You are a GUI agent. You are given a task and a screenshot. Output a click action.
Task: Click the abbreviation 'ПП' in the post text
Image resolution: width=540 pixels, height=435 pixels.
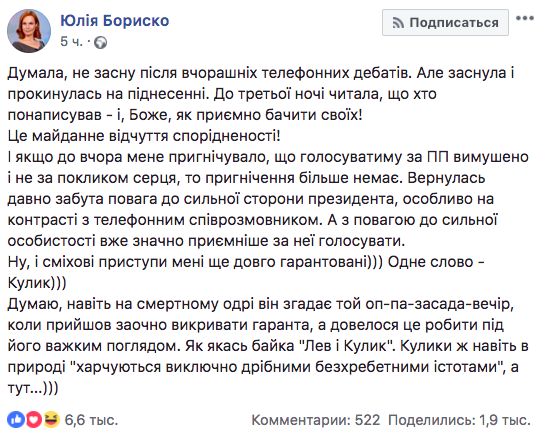(438, 157)
